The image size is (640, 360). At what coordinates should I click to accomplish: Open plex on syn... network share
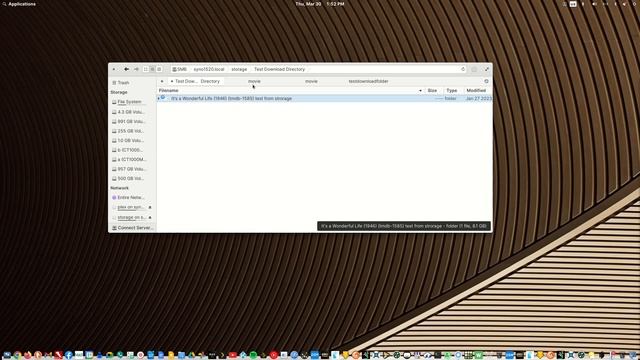(x=127, y=207)
